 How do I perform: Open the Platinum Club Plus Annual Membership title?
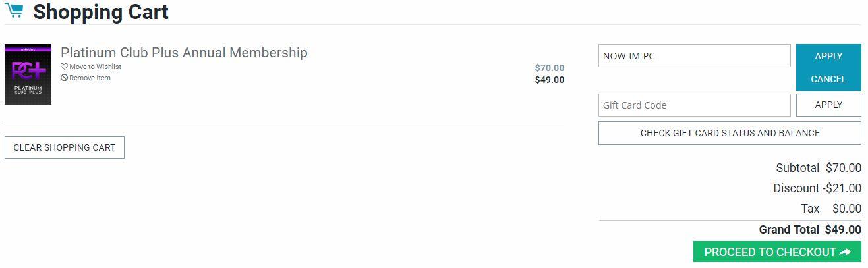pyautogui.click(x=184, y=53)
